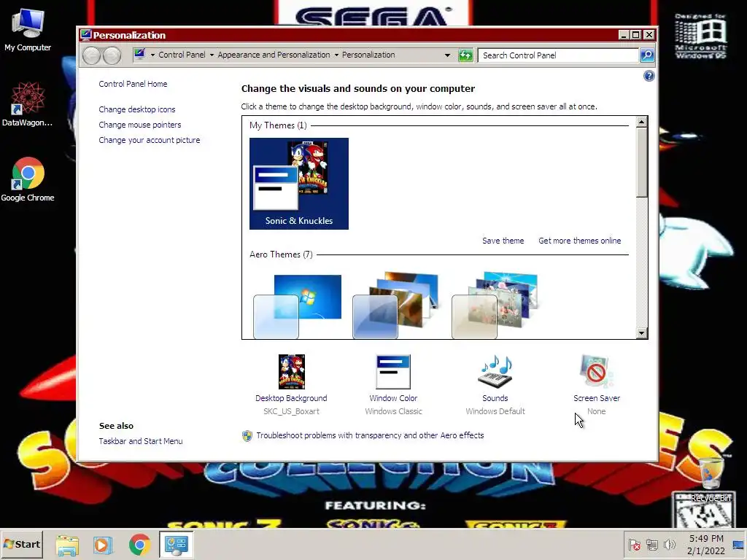Select the Architecture Aero theme thumbnail
Screen dimensions: 747x560
click(x=396, y=306)
